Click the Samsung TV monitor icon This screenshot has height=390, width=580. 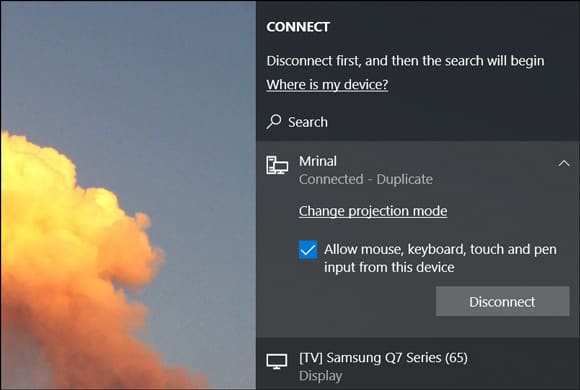(277, 362)
